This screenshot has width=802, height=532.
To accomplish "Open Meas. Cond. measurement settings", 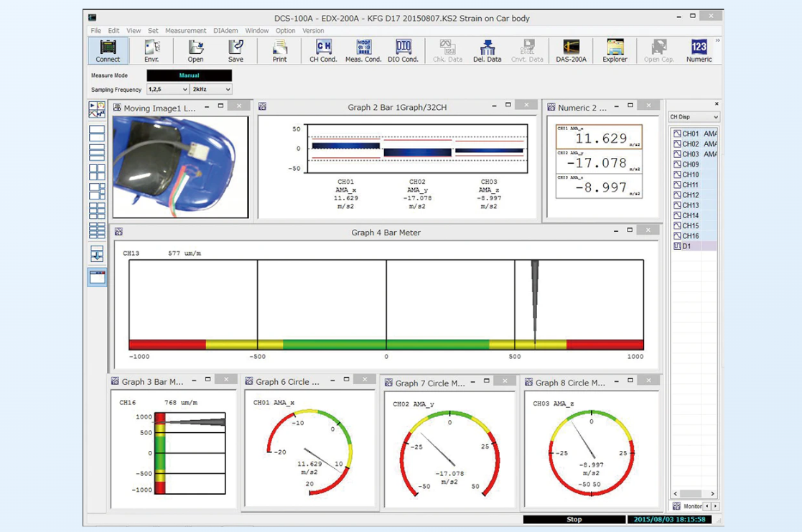I will coord(363,50).
